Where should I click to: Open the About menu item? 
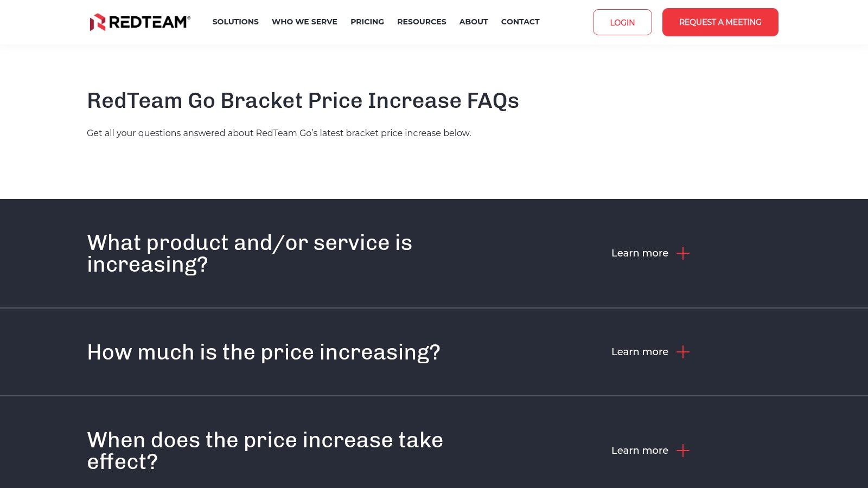[x=474, y=22]
